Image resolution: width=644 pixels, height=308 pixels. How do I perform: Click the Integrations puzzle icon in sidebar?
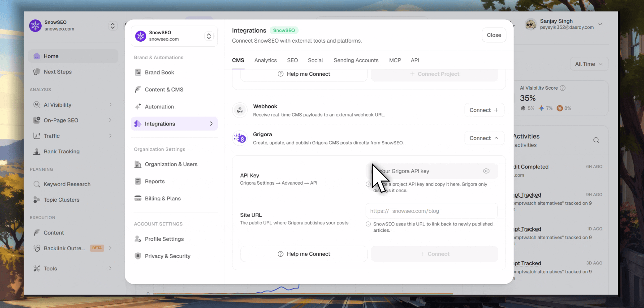point(138,124)
